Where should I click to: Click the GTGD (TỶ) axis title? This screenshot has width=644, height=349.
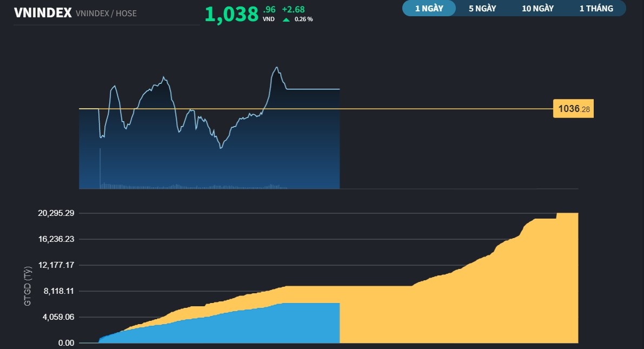coord(28,287)
